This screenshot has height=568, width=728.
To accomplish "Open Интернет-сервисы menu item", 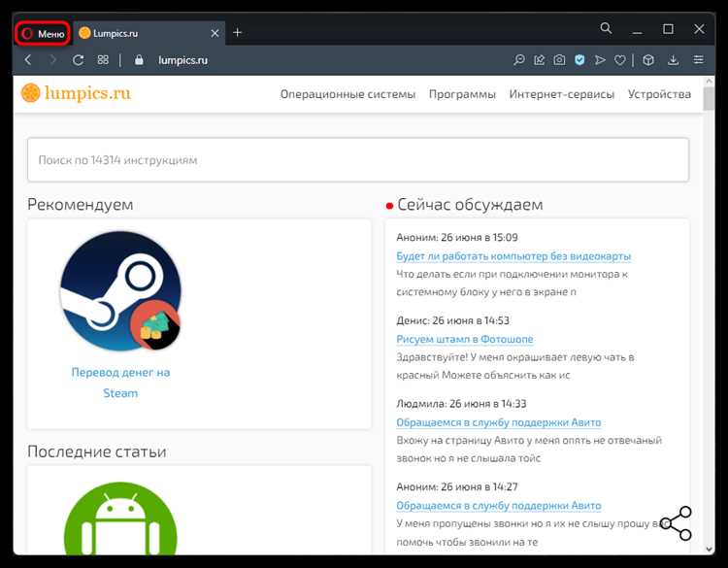I will tap(562, 94).
